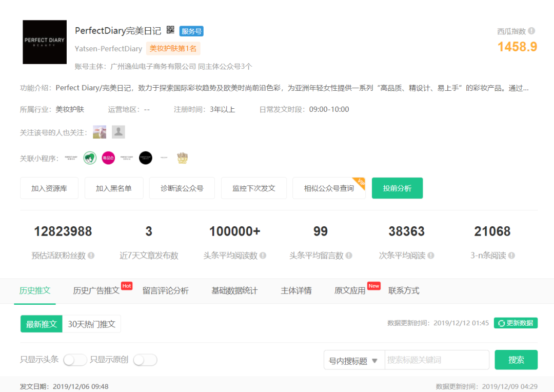The height and width of the screenshot is (392, 554).
Task: Open the 留言评论分析 tab
Action: (165, 290)
